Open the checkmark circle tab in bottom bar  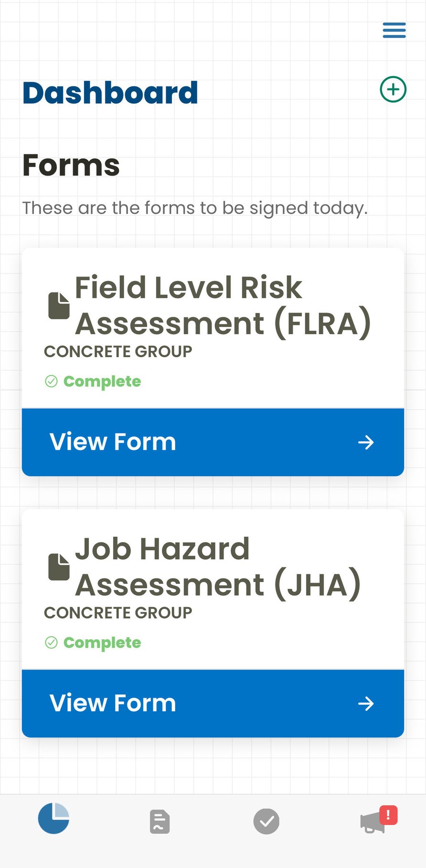266,822
